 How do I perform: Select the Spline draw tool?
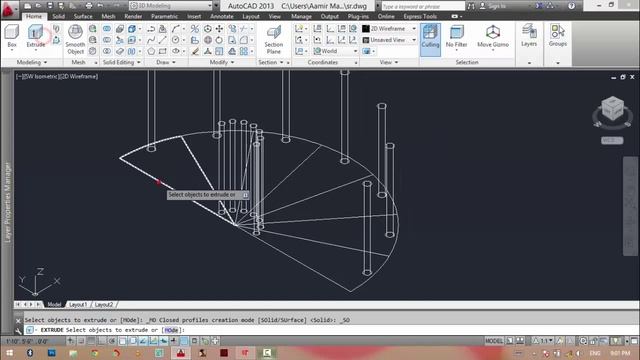point(151,40)
